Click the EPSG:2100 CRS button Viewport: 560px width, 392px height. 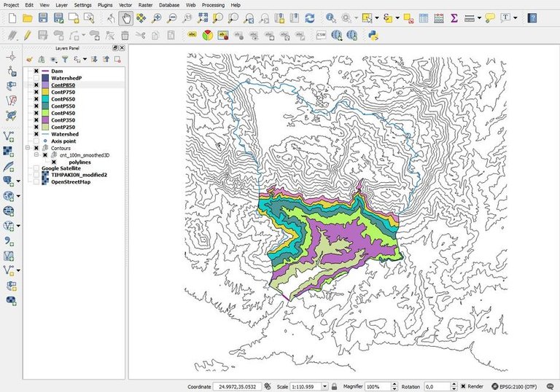(524, 386)
